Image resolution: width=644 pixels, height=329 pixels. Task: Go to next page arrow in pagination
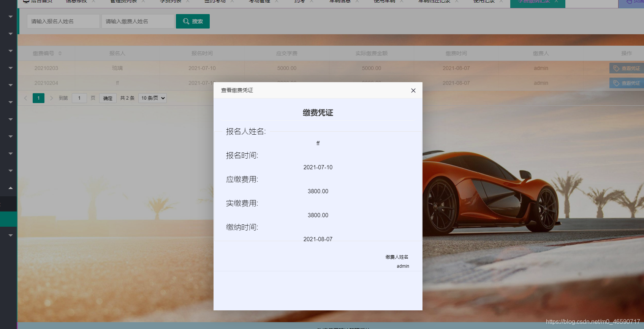pos(51,98)
